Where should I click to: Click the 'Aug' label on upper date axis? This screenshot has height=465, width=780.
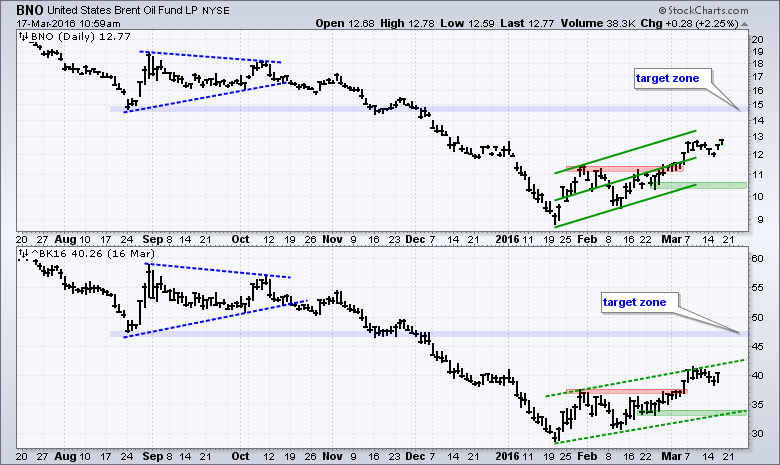(x=65, y=239)
